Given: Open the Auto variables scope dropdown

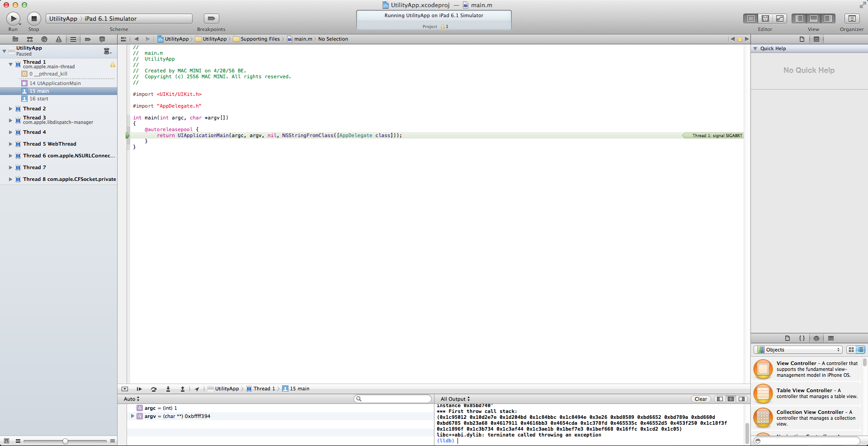Looking at the screenshot, I should 132,399.
